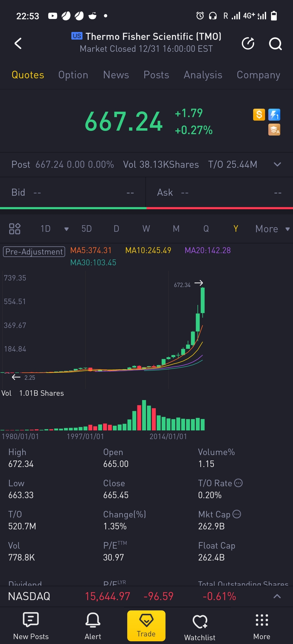The image size is (293, 644).
Task: Tap the refresh quote icon
Action: pos(248,43)
